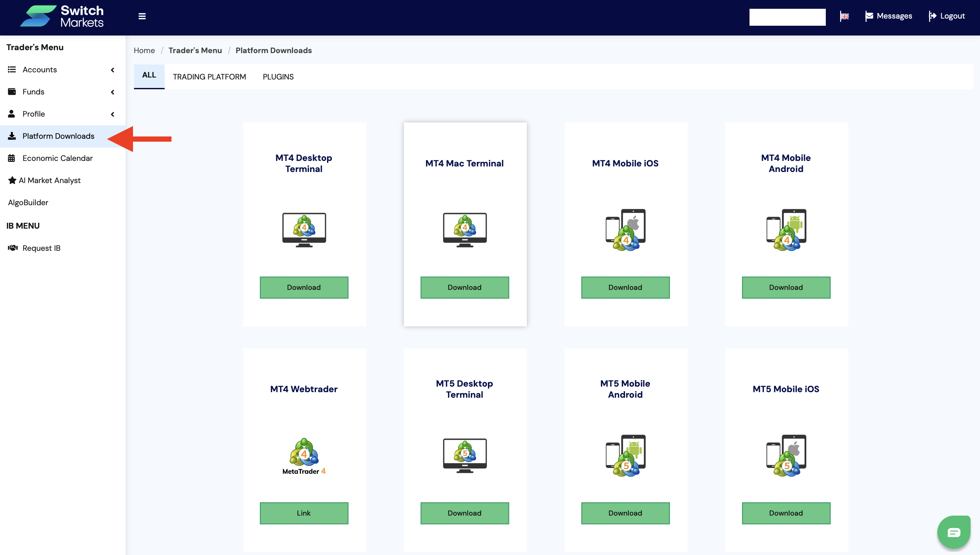Click the Request IB handshake icon
The height and width of the screenshot is (555, 980).
(x=12, y=248)
